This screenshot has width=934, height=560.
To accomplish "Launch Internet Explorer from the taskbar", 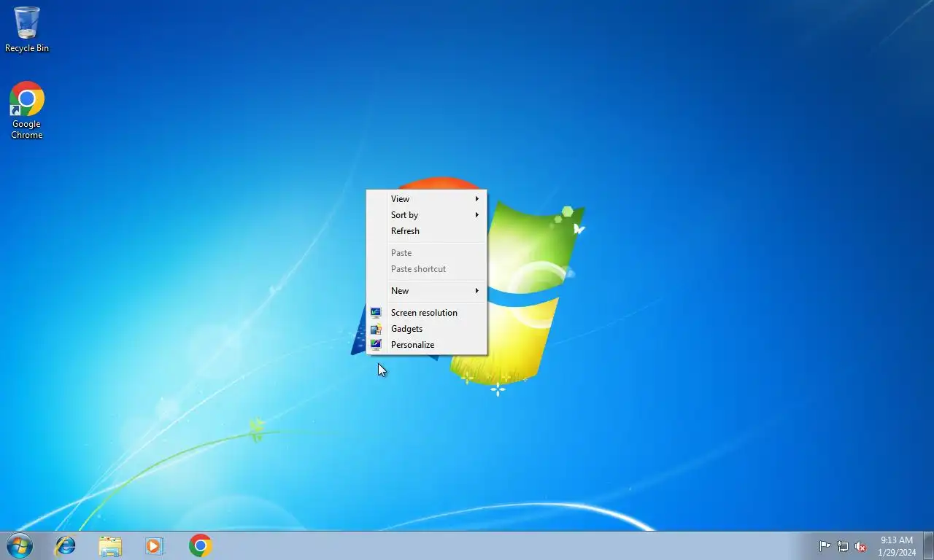I will 66,545.
